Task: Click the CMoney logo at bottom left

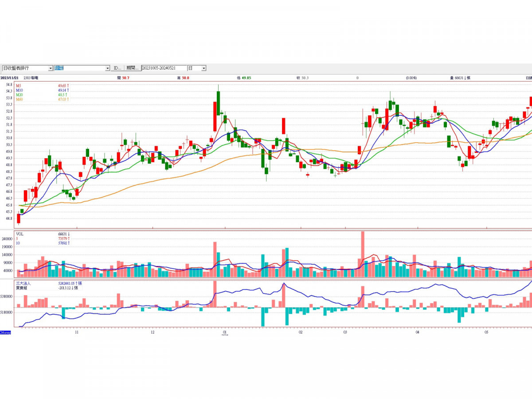Action: tap(5, 332)
